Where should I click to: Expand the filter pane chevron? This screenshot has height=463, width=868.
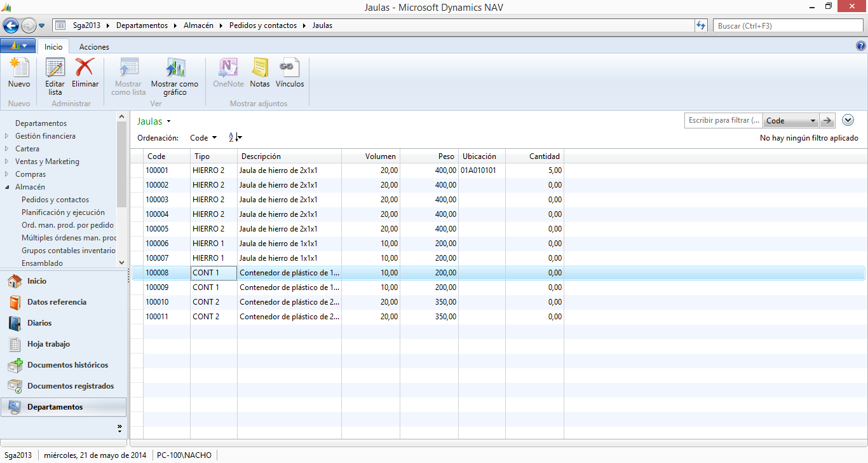pos(848,120)
